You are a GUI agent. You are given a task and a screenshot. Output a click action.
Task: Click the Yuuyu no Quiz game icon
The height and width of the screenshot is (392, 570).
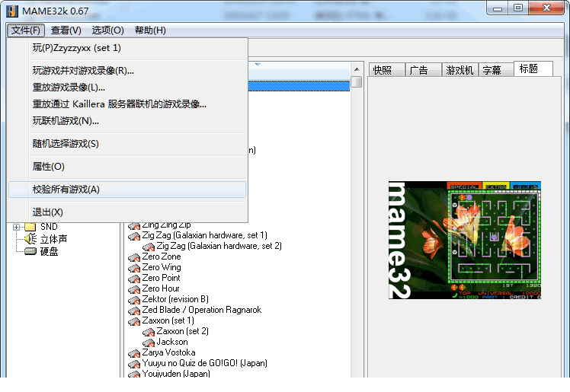pyautogui.click(x=134, y=365)
